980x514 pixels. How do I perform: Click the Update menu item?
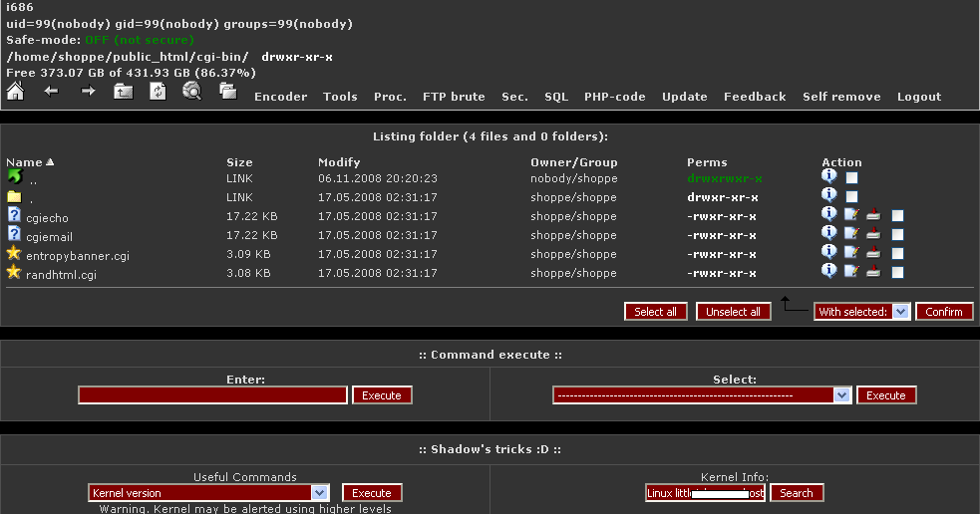pos(685,97)
